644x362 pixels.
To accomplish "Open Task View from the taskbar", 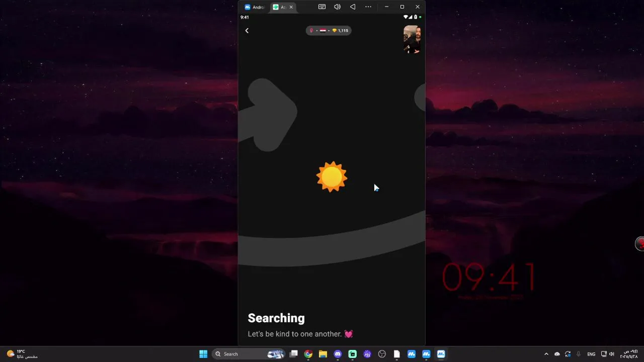I will pyautogui.click(x=294, y=354).
